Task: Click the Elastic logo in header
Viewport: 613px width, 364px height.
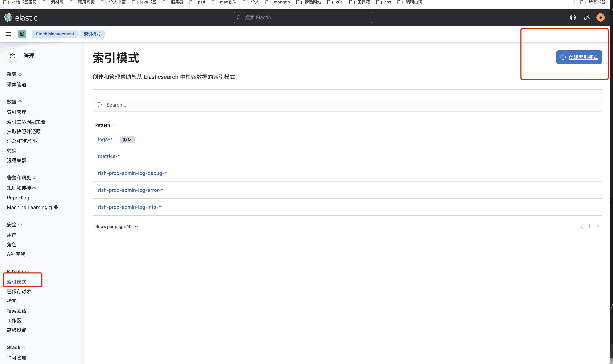Action: (x=21, y=17)
